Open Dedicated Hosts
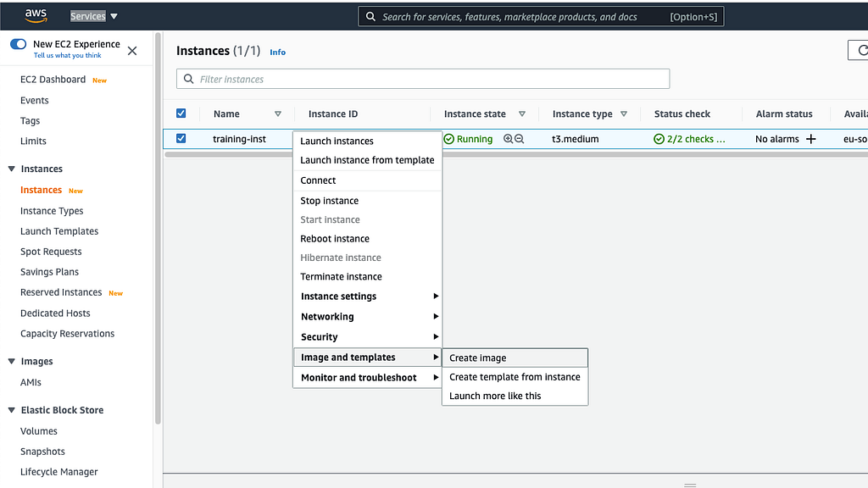Viewport: 868px width, 488px height. click(55, 313)
